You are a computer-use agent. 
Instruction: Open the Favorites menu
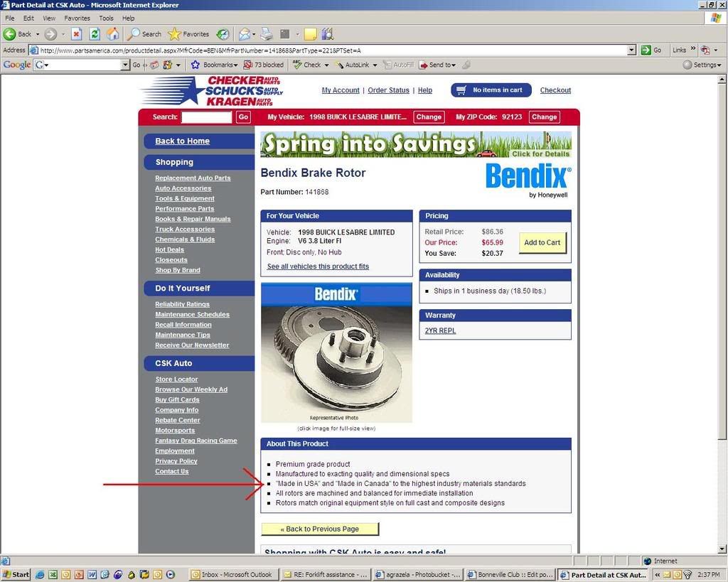(x=77, y=18)
